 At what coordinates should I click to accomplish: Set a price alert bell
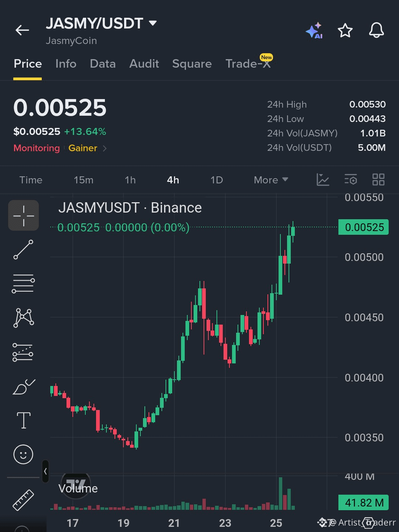(376, 30)
